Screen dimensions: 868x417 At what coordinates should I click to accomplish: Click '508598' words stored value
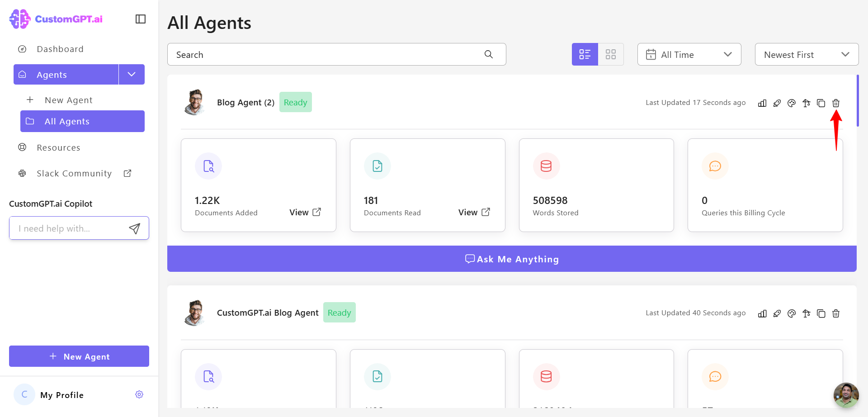point(550,200)
